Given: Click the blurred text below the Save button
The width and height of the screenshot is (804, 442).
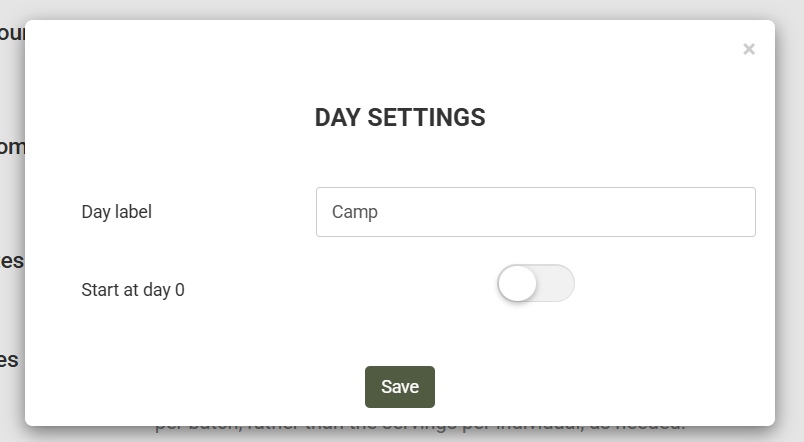Looking at the screenshot, I should click(420, 430).
